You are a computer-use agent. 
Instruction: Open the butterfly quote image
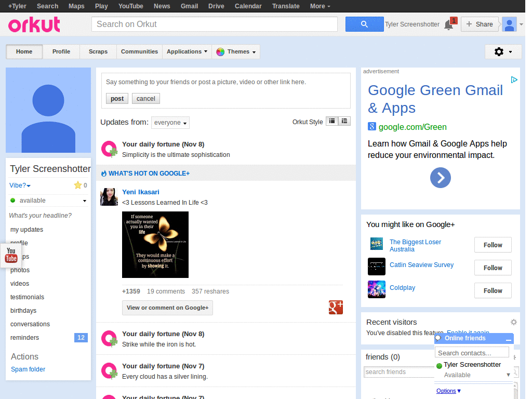coord(155,245)
